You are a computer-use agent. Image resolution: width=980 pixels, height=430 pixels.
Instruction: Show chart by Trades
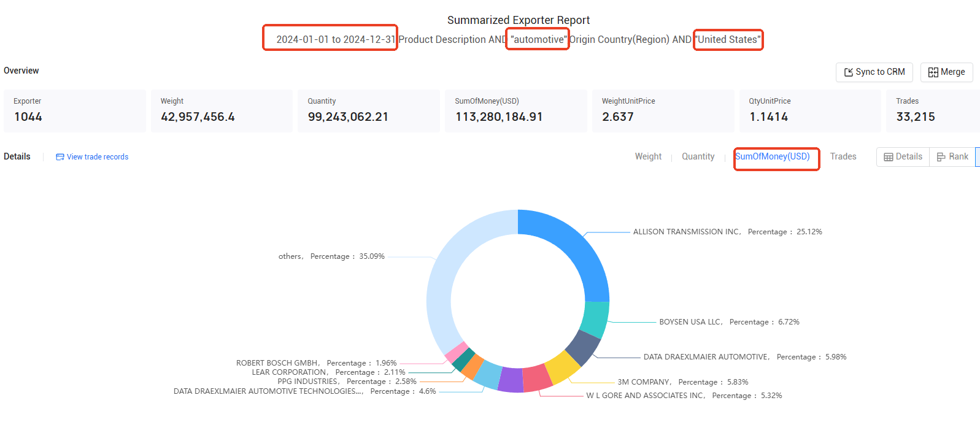(x=843, y=156)
